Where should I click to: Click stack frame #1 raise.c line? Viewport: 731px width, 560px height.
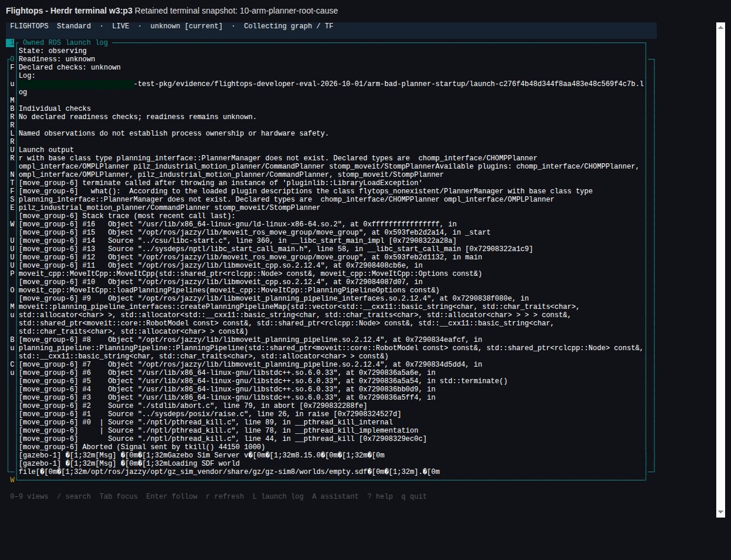tap(210, 414)
